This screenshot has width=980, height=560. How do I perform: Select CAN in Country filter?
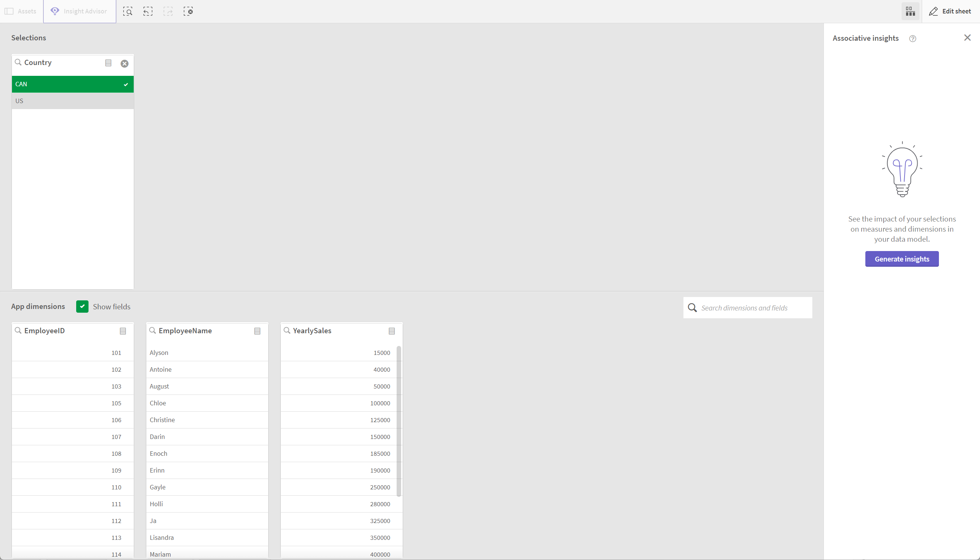click(x=72, y=83)
